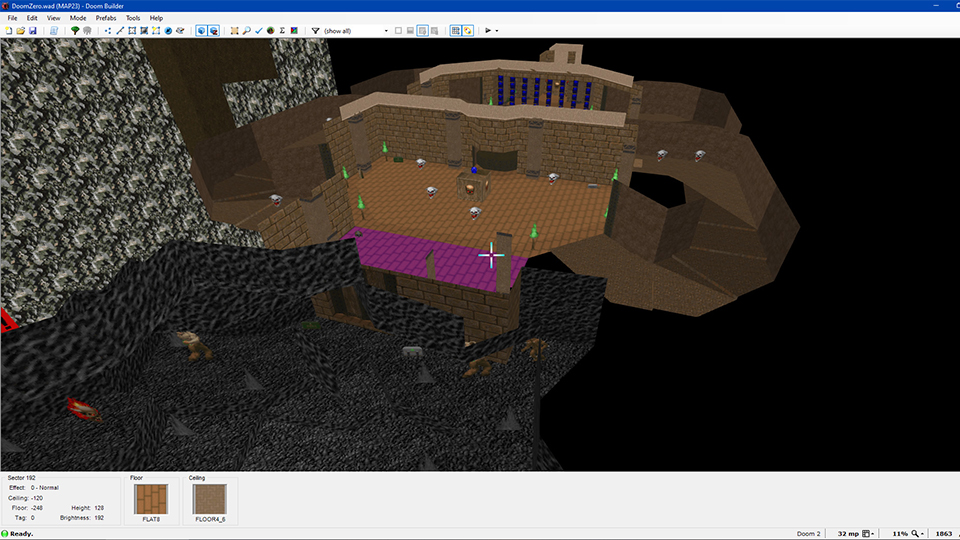Click the green tree undo icon
The height and width of the screenshot is (540, 960).
click(75, 31)
